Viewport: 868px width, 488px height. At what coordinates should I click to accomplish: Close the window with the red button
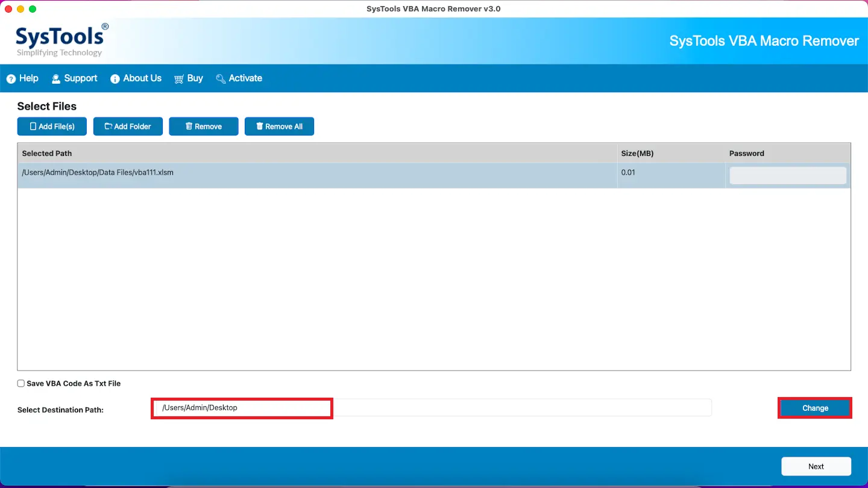point(8,9)
